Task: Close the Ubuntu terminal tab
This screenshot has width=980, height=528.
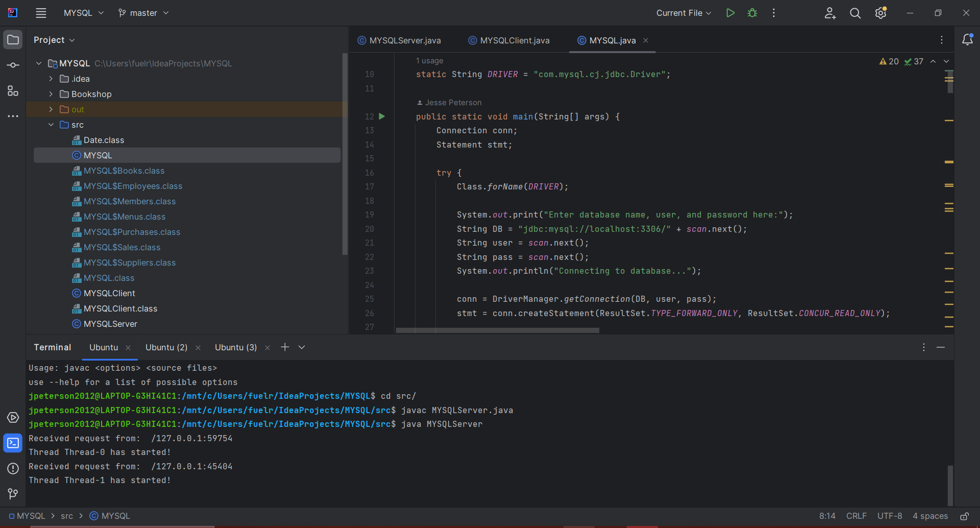Action: click(128, 348)
